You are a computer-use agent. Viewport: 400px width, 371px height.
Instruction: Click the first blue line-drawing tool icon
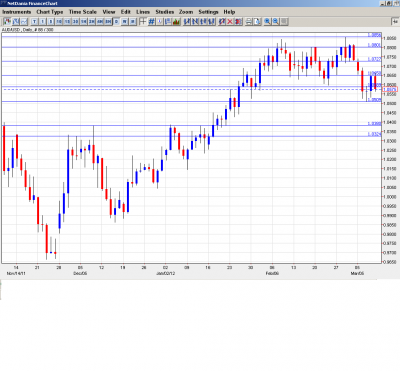coord(188,22)
